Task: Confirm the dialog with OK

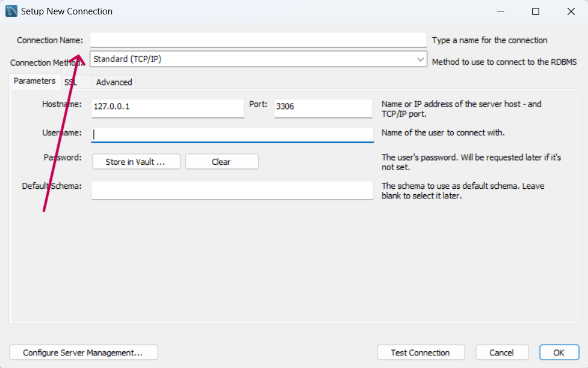Action: (x=559, y=352)
